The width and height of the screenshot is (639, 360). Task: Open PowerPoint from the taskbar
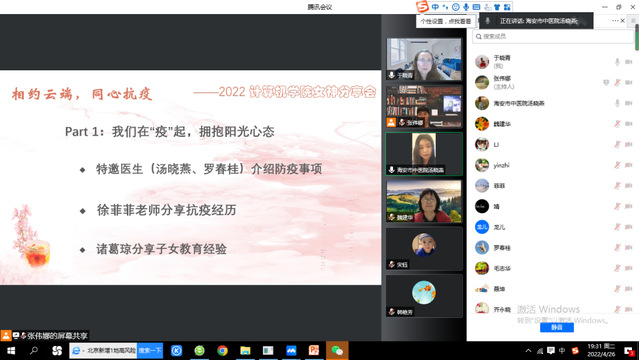click(x=314, y=351)
